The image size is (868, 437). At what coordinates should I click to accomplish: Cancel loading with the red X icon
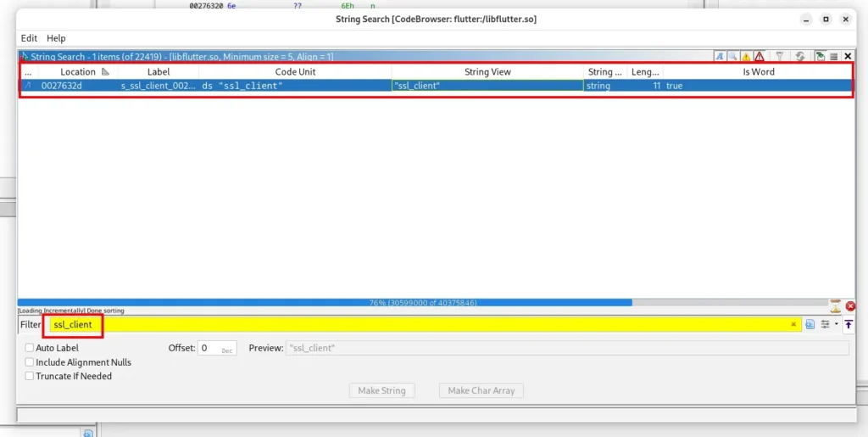click(850, 306)
